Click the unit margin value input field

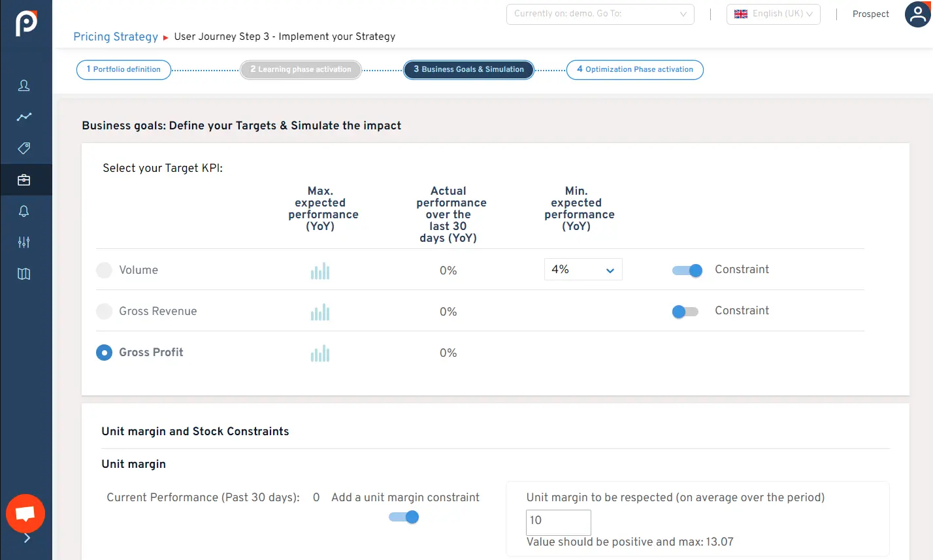(x=558, y=521)
